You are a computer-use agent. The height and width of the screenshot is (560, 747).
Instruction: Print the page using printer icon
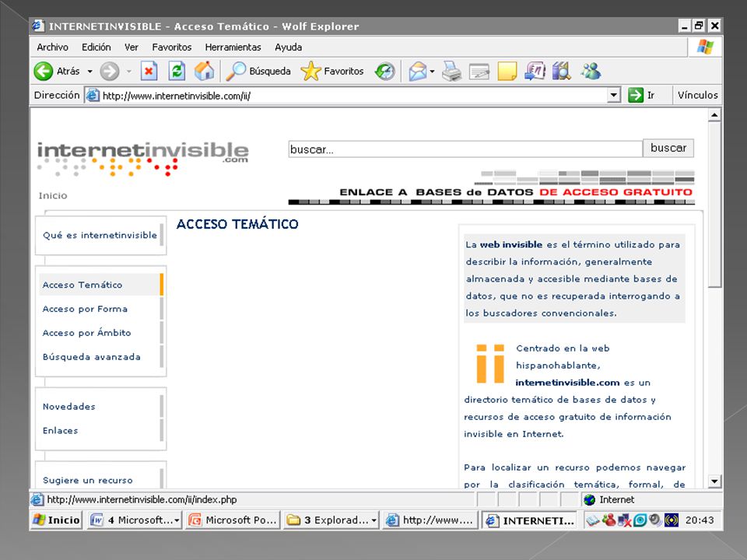click(x=451, y=72)
